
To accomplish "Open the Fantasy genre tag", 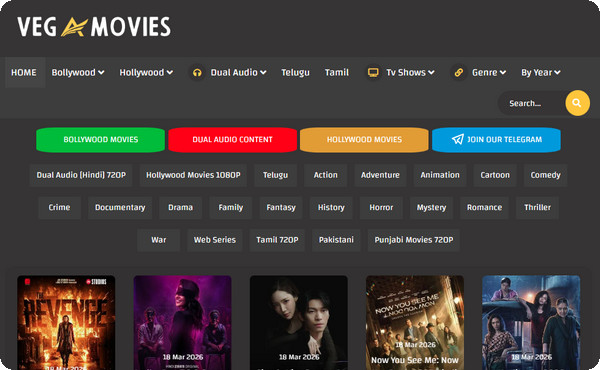I will pyautogui.click(x=281, y=208).
